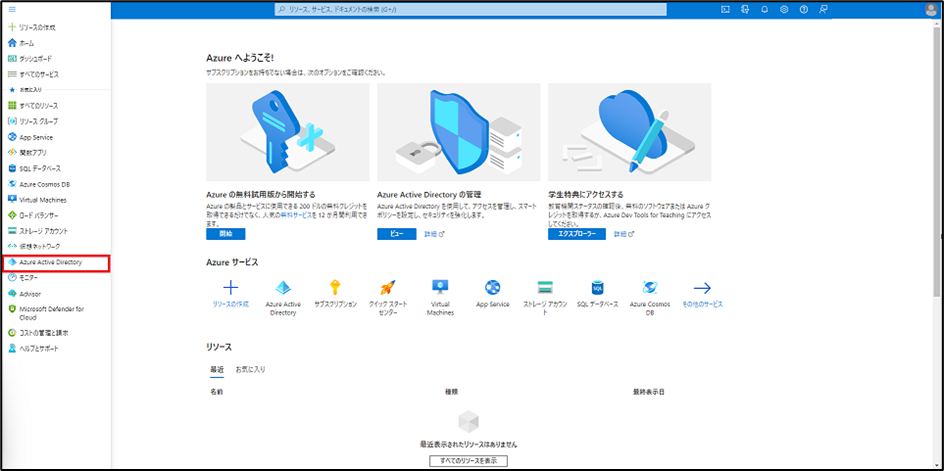Switch to the お気に入り tab under リソース
The image size is (944, 471).
(x=250, y=369)
